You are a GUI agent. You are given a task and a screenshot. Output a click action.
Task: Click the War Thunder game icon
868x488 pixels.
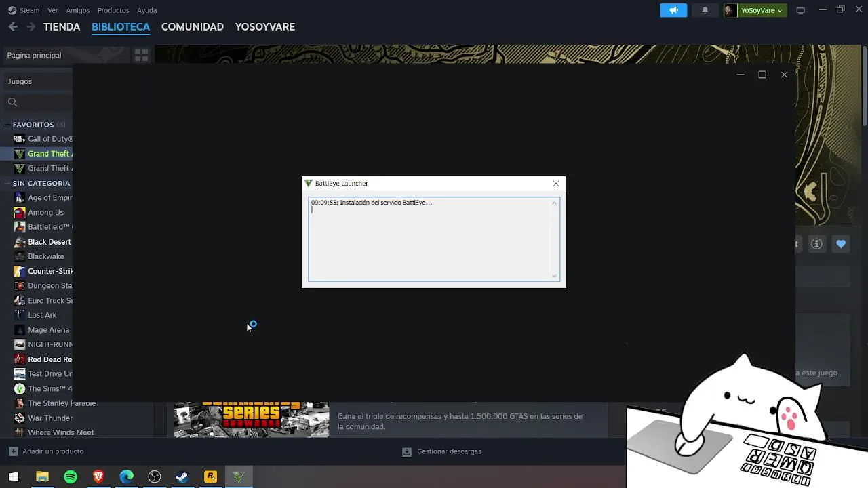(x=20, y=418)
